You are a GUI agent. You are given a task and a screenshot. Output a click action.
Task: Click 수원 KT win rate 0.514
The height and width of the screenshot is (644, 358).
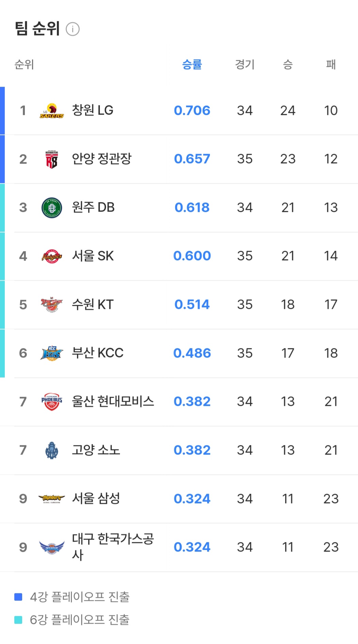pyautogui.click(x=192, y=304)
